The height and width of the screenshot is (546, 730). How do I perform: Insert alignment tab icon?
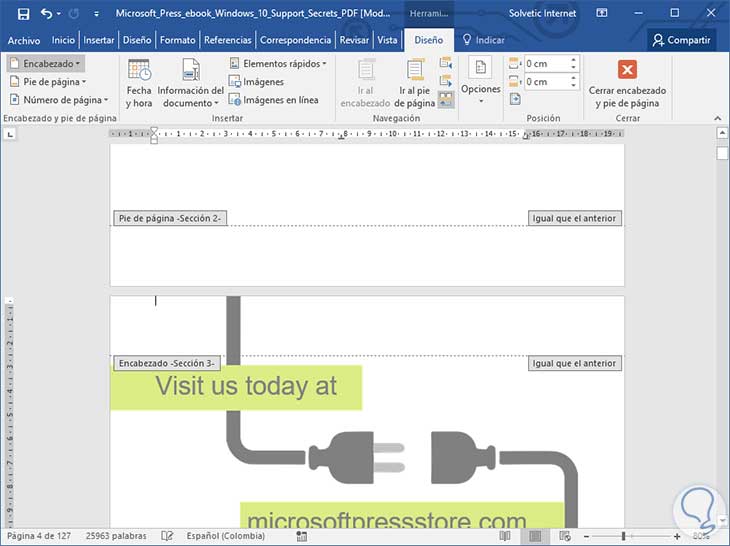click(x=515, y=99)
